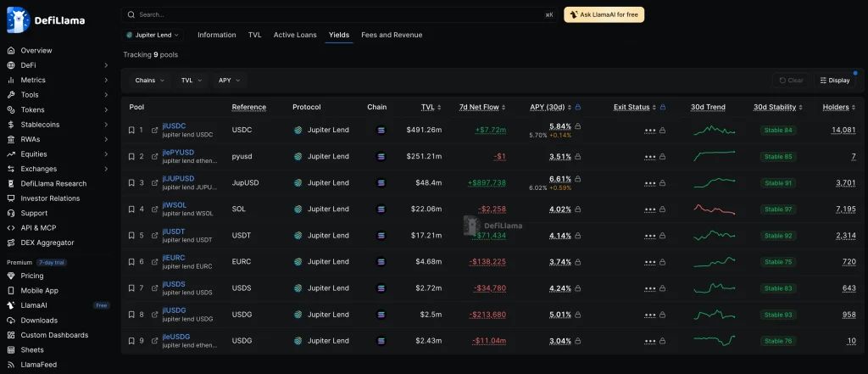Expand the Equities sidebar section

[x=106, y=154]
